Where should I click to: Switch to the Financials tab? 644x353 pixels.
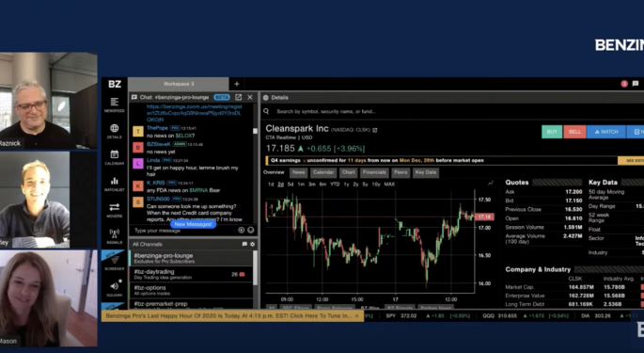click(x=374, y=172)
